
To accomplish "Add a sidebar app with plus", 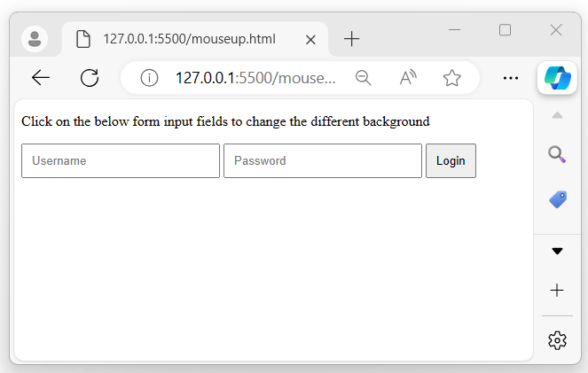I will click(557, 291).
